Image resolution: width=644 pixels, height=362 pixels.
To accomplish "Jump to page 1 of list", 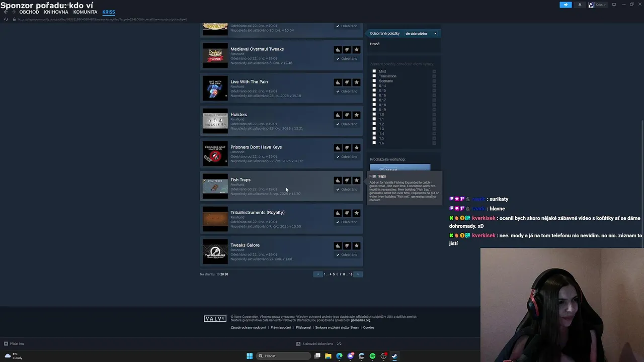I will (325, 274).
